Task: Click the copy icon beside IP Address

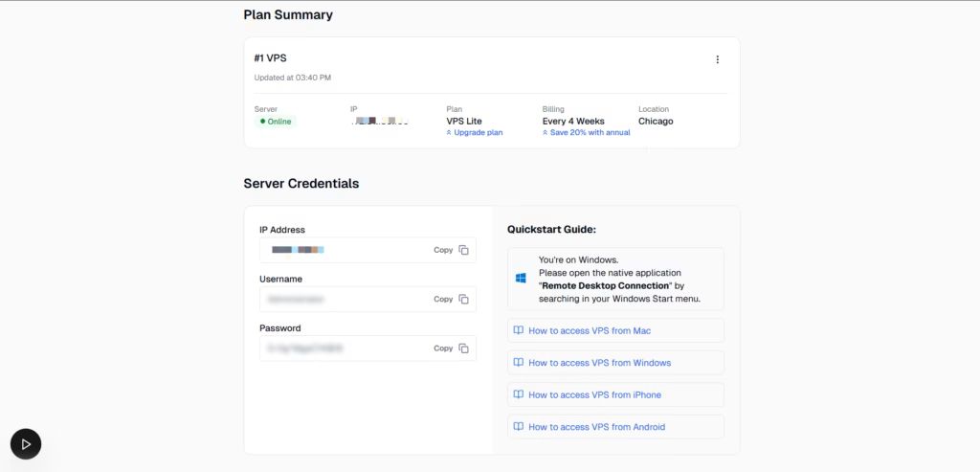Action: tap(463, 250)
